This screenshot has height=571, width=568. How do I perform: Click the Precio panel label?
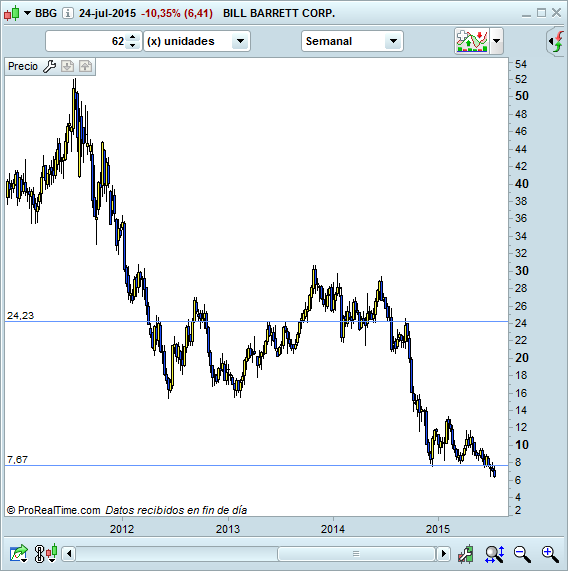point(23,66)
